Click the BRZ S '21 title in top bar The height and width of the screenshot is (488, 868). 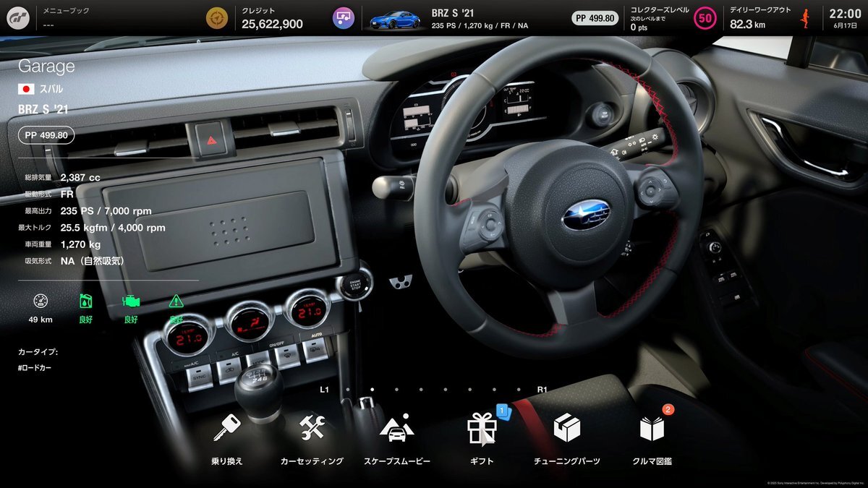point(452,12)
